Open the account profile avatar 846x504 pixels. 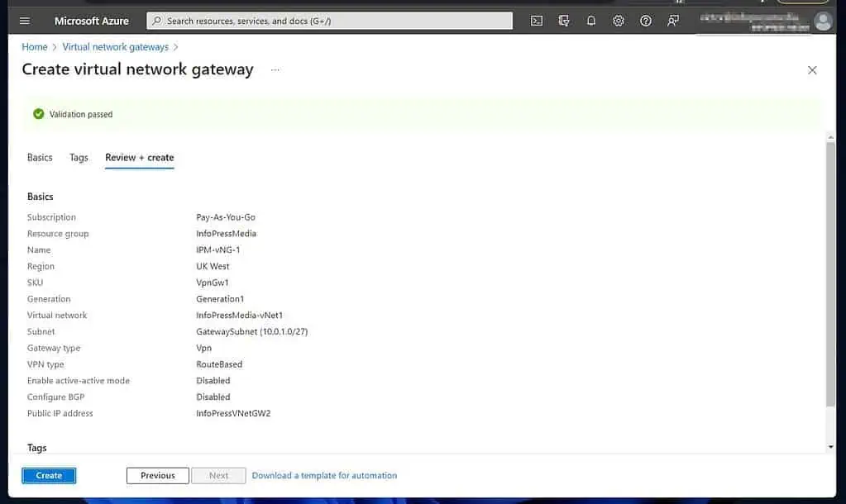[x=823, y=21]
